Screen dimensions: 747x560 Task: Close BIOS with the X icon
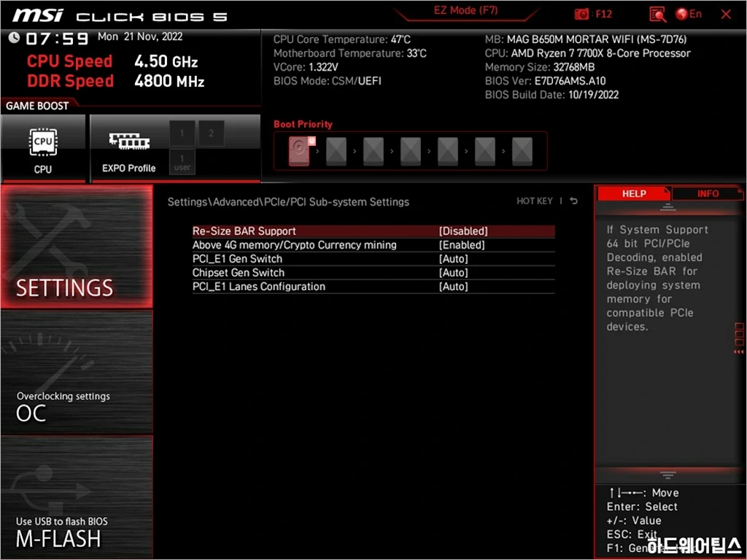tap(726, 15)
